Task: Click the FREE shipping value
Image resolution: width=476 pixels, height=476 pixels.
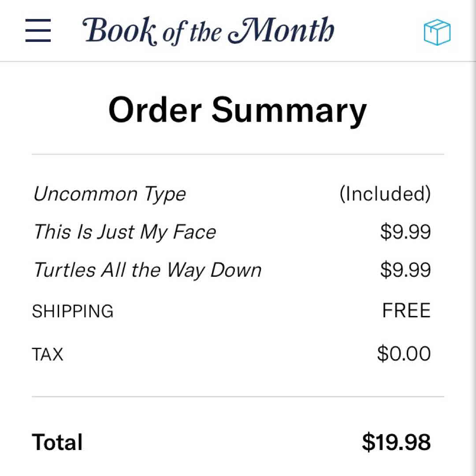Action: (x=406, y=311)
